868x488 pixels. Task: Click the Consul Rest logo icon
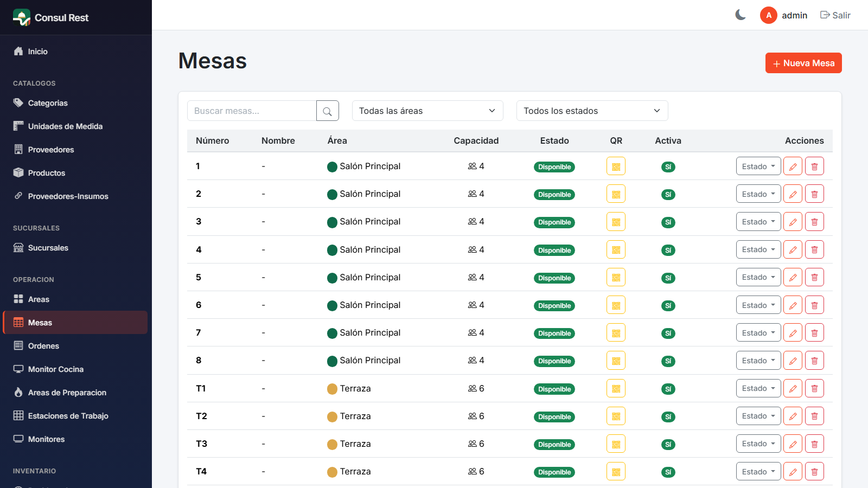point(22,17)
